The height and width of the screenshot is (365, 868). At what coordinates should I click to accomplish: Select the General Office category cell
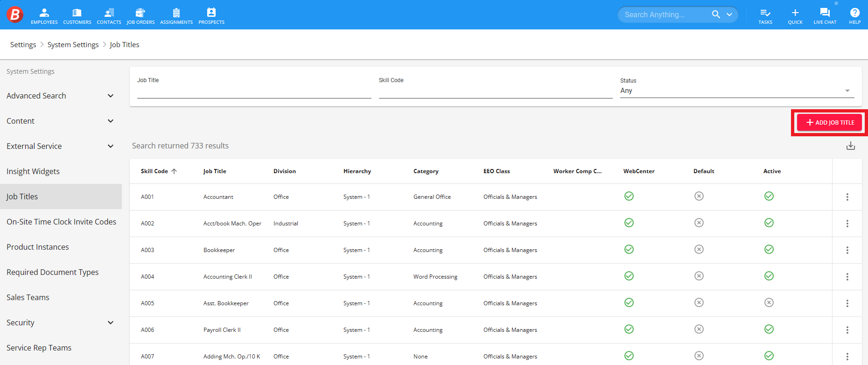click(432, 197)
